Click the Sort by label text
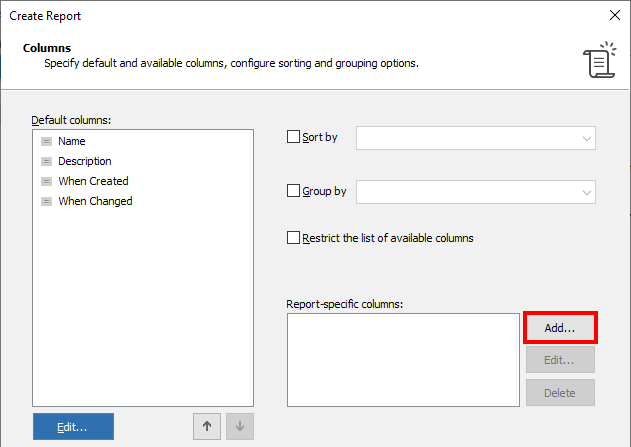Screen dimensions: 631x447 tap(320, 137)
